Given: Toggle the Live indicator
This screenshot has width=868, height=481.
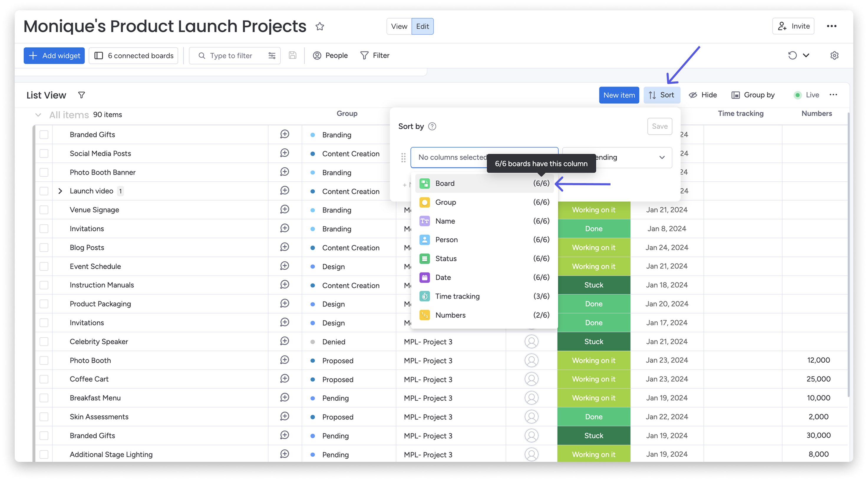Looking at the screenshot, I should coord(806,95).
